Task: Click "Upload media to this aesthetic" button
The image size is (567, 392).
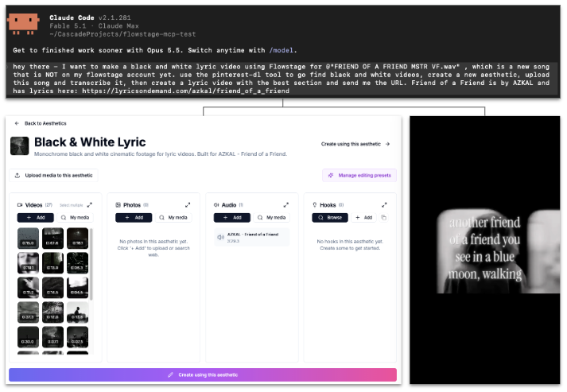Action: click(53, 176)
